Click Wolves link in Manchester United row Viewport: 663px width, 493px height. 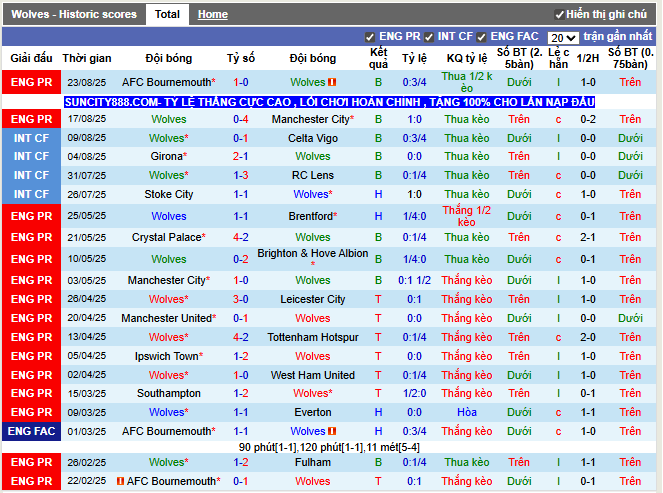313,318
